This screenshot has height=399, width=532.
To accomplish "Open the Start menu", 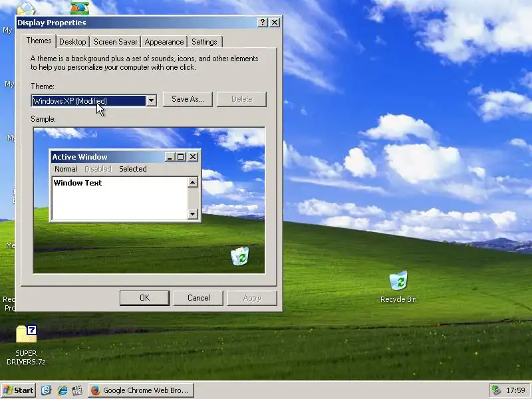I will tap(19, 390).
